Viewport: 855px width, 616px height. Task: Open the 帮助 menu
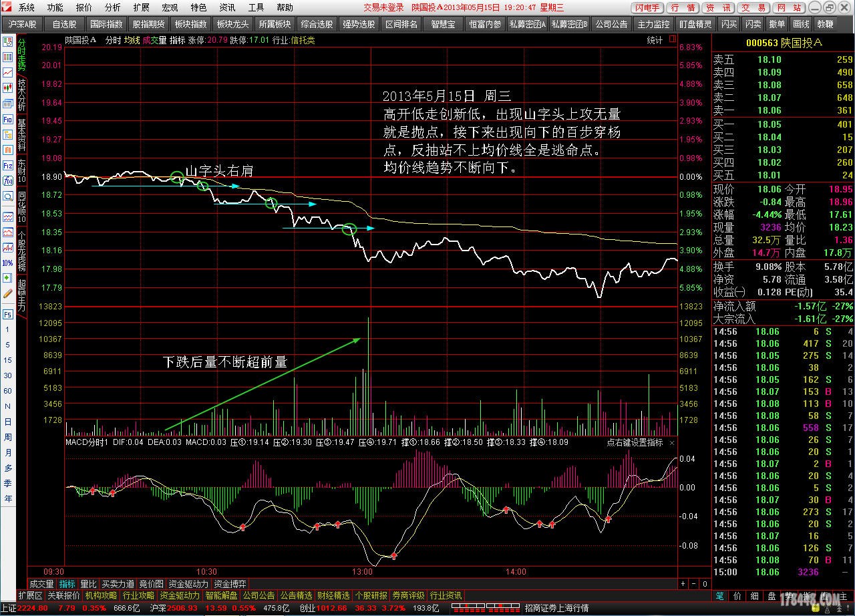tap(285, 7)
